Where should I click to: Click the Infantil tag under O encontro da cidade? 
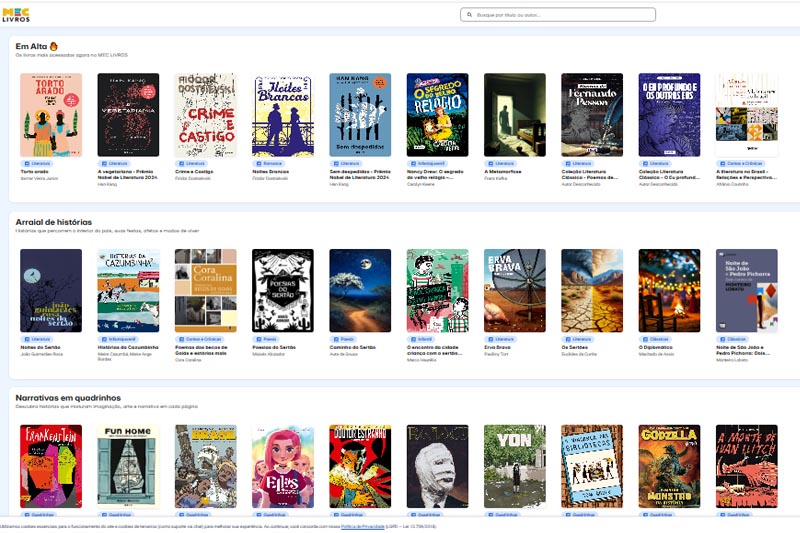421,339
